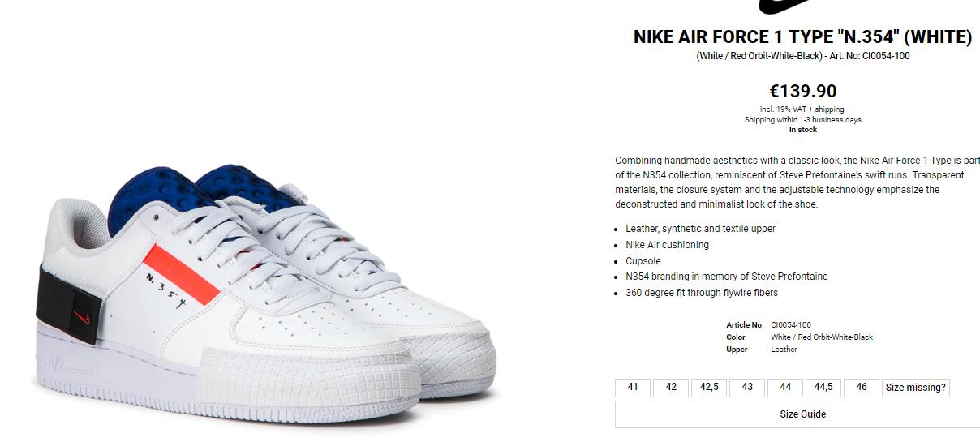Click the 'incl. 19% VAT + shipping' text
The image size is (980, 442).
[802, 109]
